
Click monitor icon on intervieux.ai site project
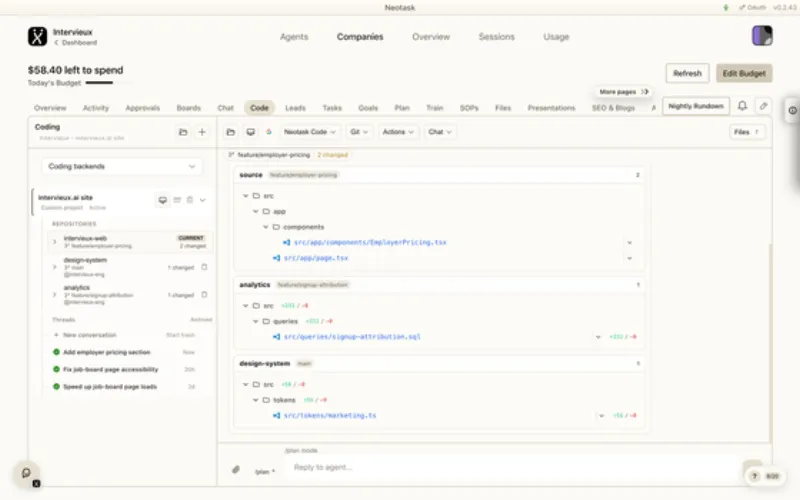pos(163,200)
